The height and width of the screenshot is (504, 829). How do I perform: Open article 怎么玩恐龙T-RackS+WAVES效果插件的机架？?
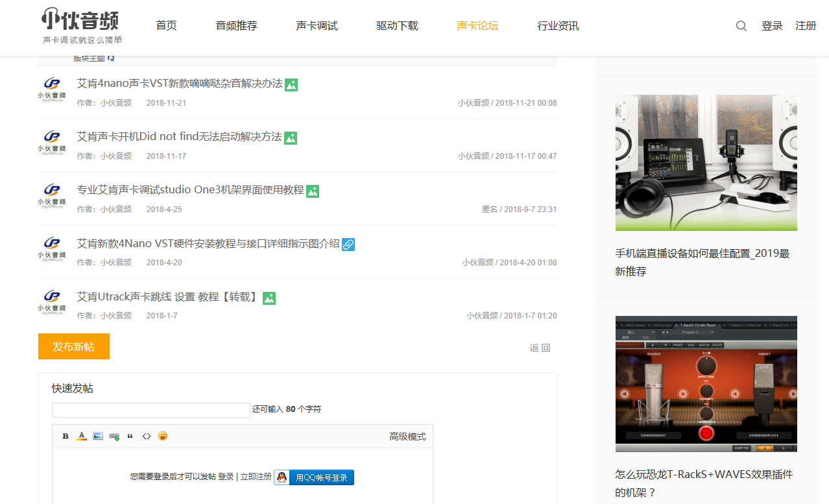point(704,483)
